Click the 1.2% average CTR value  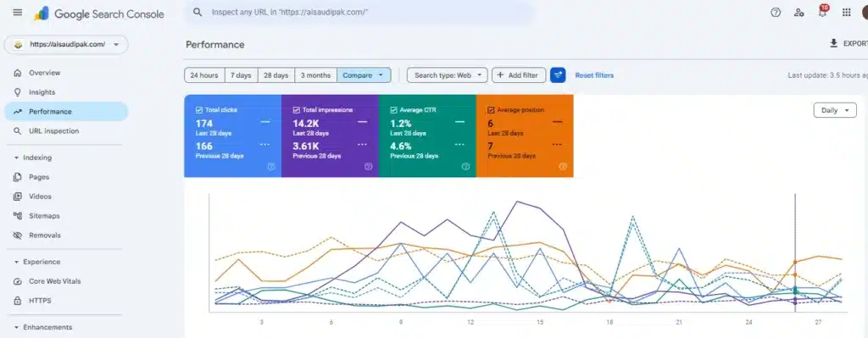[x=401, y=124]
